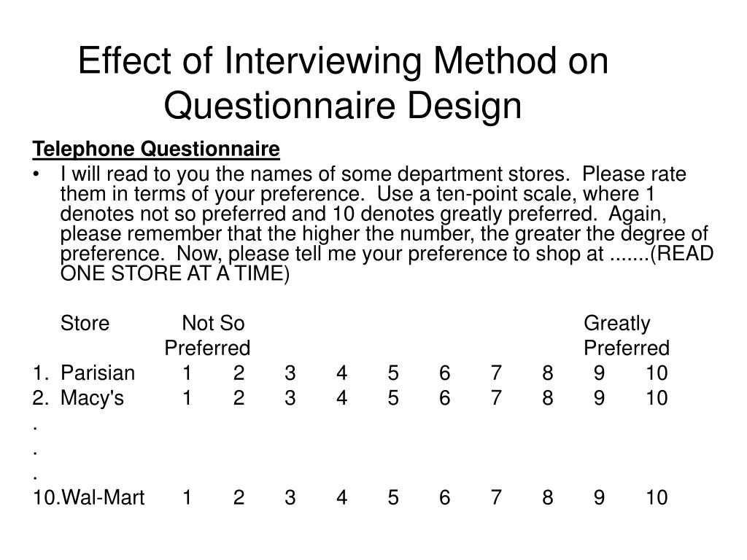747x560 pixels.
Task: Choose rating 6 in Parisian row
Action: (x=444, y=373)
